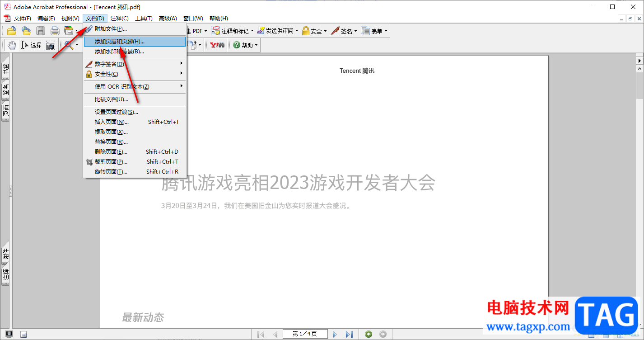644x340 pixels.
Task: Choose 插入页面(N)... menu item
Action: [x=135, y=122]
